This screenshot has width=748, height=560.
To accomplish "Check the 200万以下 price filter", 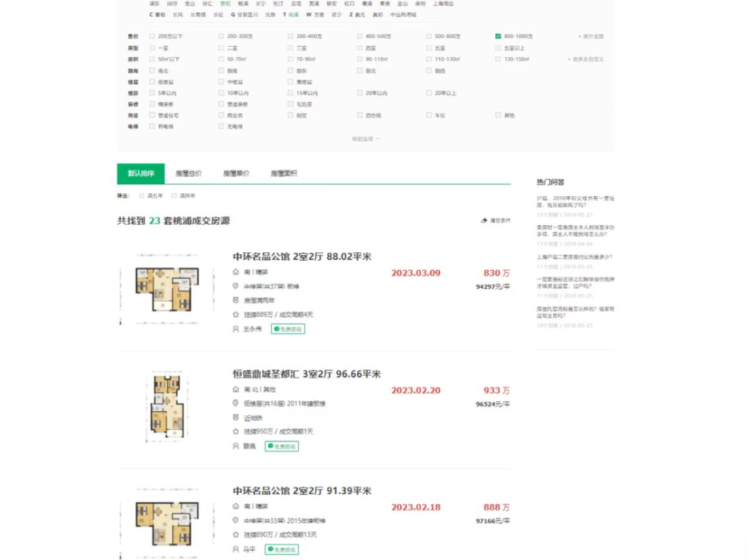I will (152, 36).
